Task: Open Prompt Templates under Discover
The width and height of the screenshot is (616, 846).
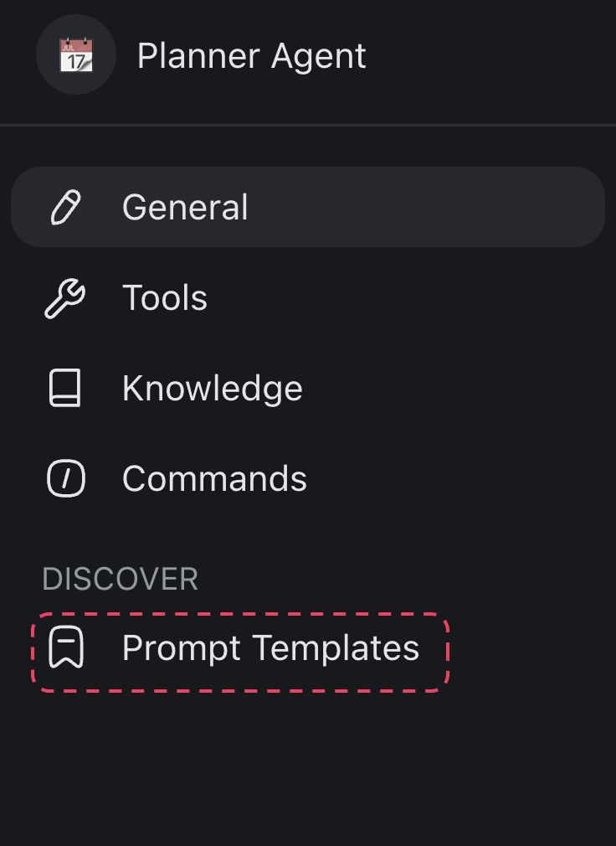Action: pos(269,648)
